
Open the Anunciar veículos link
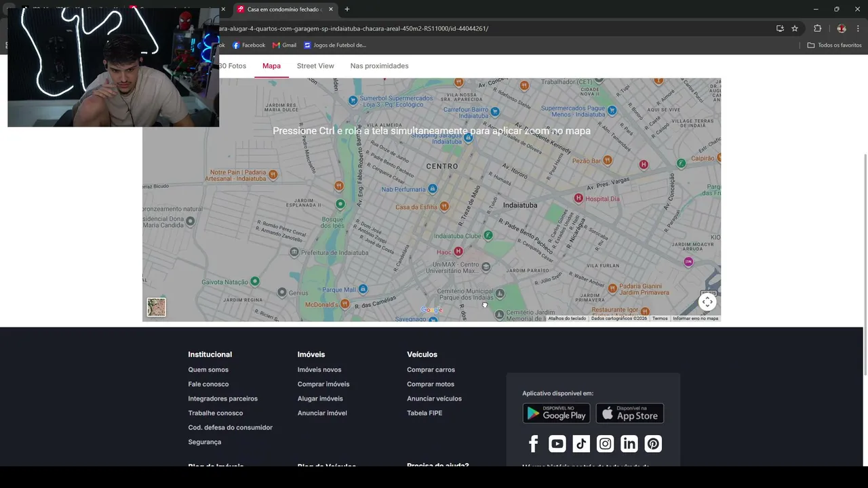pyautogui.click(x=434, y=399)
